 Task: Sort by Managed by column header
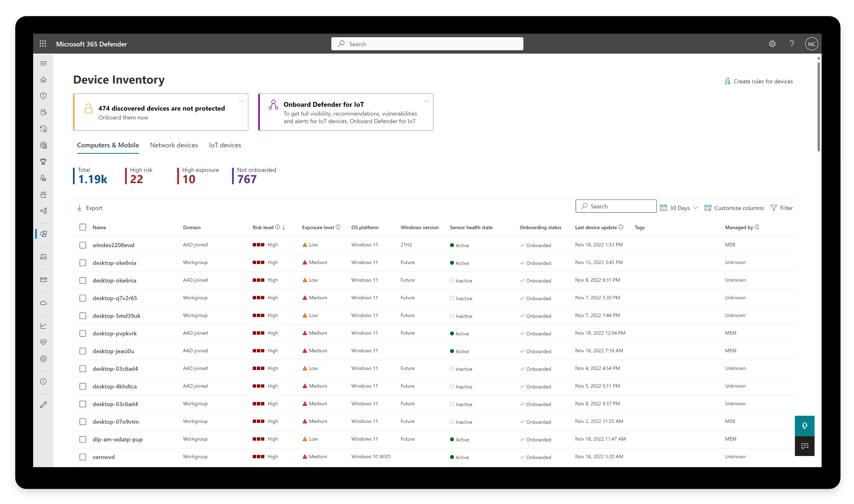tap(739, 227)
